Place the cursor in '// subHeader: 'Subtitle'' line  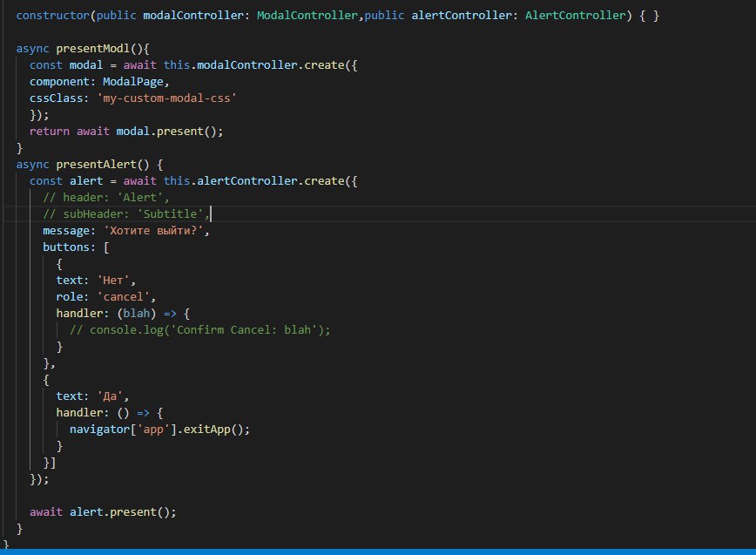(126, 214)
